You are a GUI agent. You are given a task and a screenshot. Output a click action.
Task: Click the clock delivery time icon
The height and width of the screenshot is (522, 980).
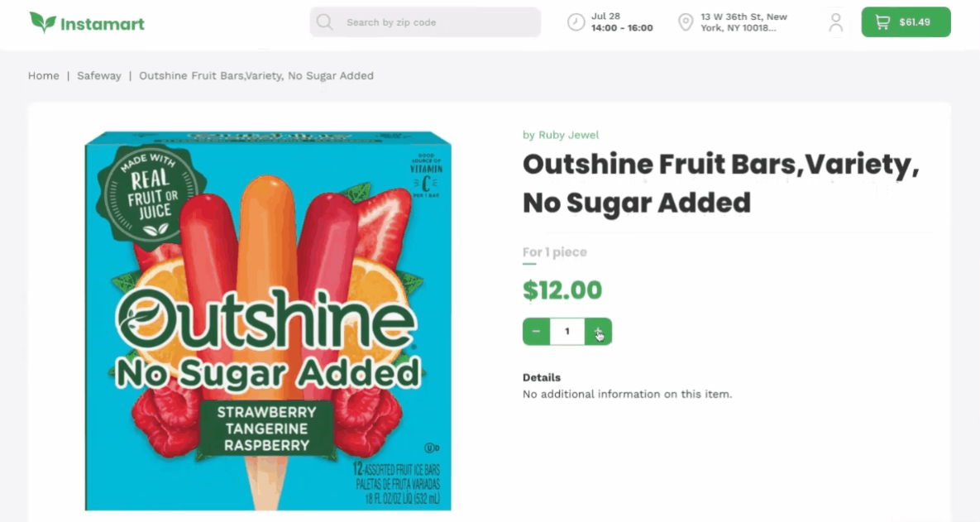(576, 22)
